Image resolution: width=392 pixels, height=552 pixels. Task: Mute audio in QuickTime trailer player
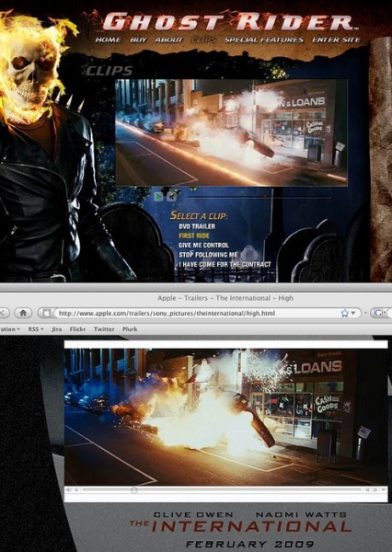69,489
